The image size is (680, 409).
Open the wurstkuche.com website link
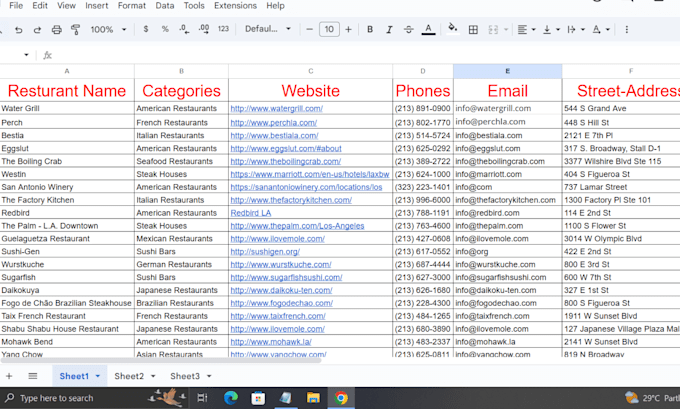[281, 265]
